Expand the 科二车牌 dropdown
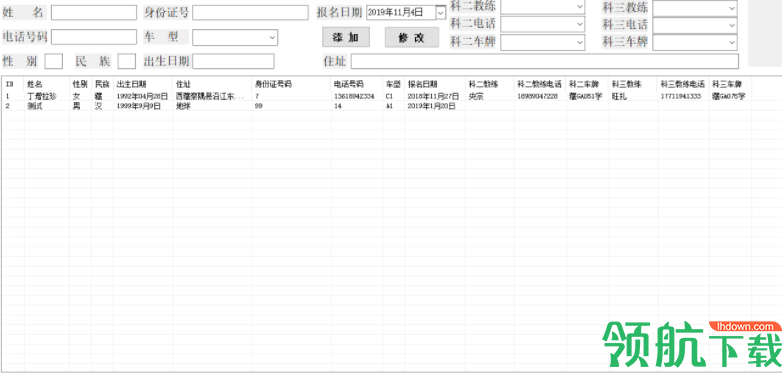The width and height of the screenshot is (782, 374). pyautogui.click(x=543, y=42)
